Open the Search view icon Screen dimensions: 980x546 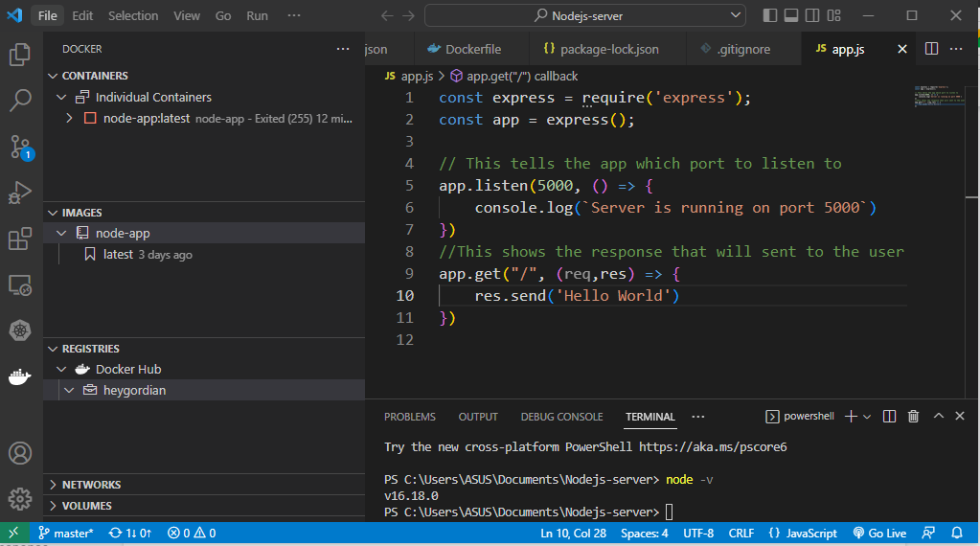coord(20,101)
